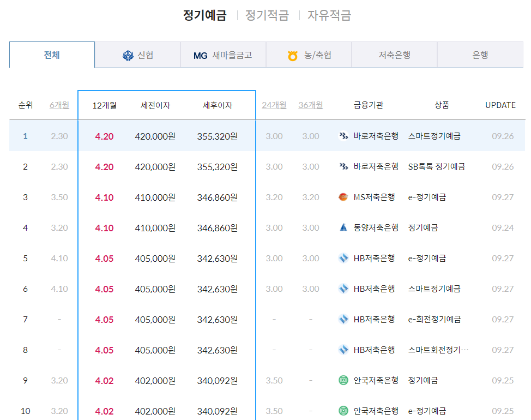Viewport: 531px width, 420px height.
Task: Click the 상품 column header
Action: pyautogui.click(x=442, y=105)
